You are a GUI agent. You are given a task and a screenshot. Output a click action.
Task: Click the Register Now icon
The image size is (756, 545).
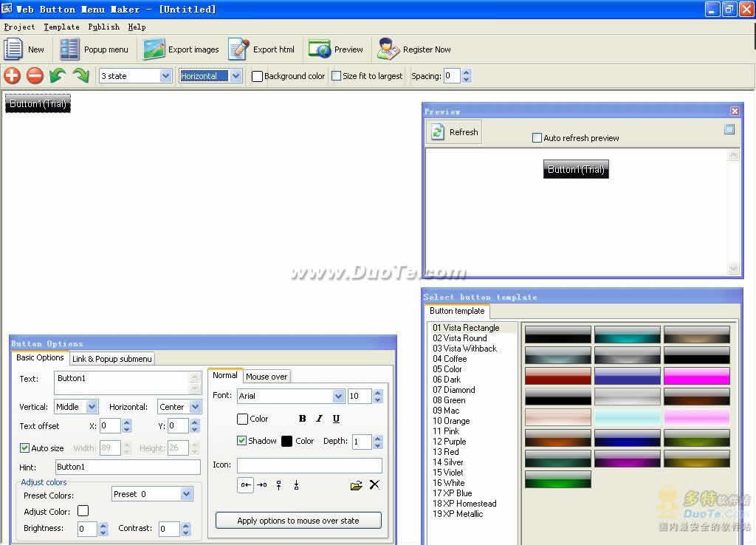pyautogui.click(x=388, y=49)
